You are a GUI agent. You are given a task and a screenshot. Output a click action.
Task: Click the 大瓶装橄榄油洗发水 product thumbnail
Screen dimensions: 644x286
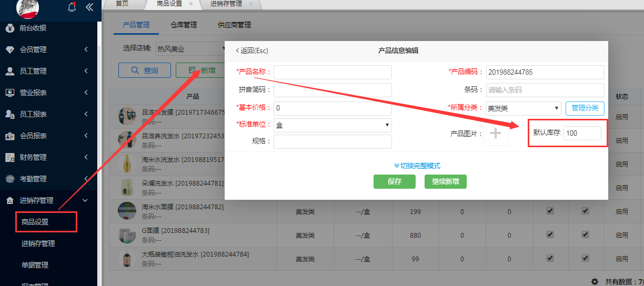127,259
